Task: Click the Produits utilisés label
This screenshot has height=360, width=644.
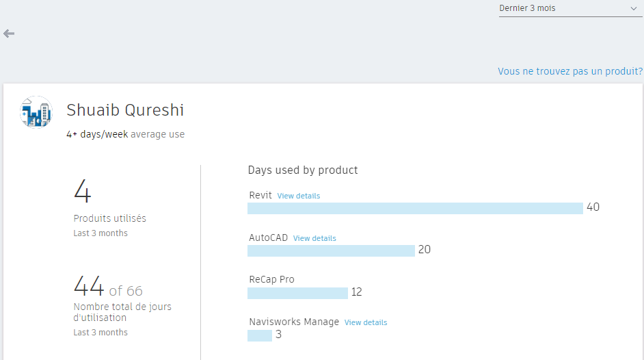Action: tap(109, 218)
